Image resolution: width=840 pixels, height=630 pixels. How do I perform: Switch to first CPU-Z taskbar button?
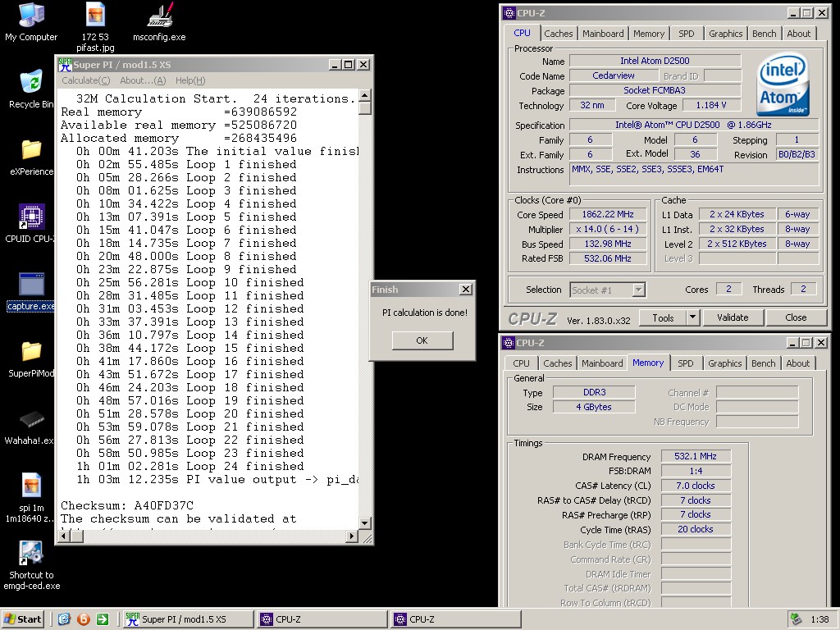(322, 619)
